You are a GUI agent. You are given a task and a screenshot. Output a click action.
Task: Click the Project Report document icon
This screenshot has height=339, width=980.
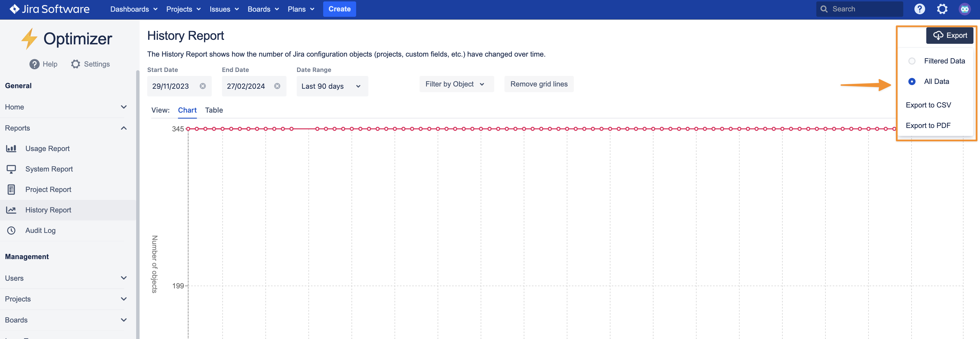click(x=11, y=189)
